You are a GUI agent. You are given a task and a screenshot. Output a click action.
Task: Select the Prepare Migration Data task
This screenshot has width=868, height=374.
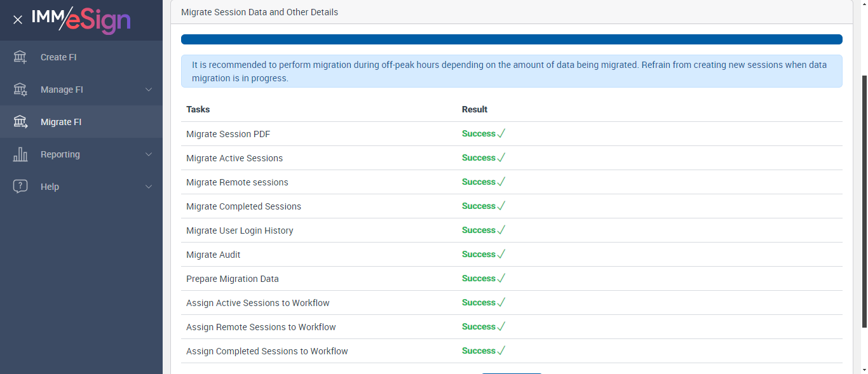233,279
